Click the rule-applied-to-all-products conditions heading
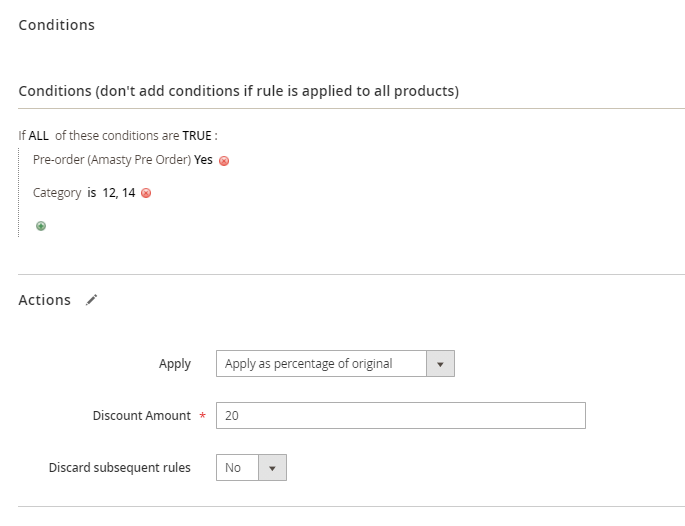 pos(238,91)
